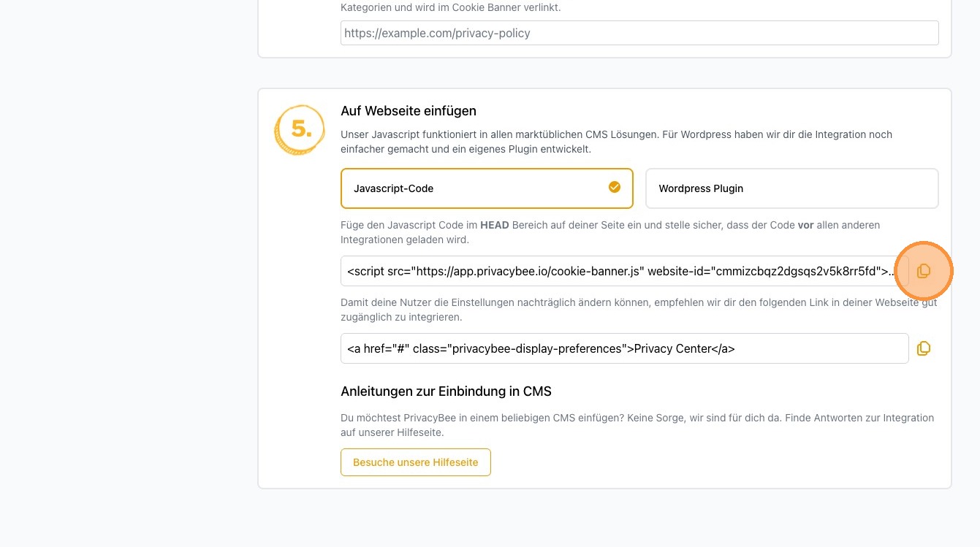Image resolution: width=980 pixels, height=547 pixels.
Task: Click the 'Auf Webseite einfügen' heading
Action: [x=408, y=111]
